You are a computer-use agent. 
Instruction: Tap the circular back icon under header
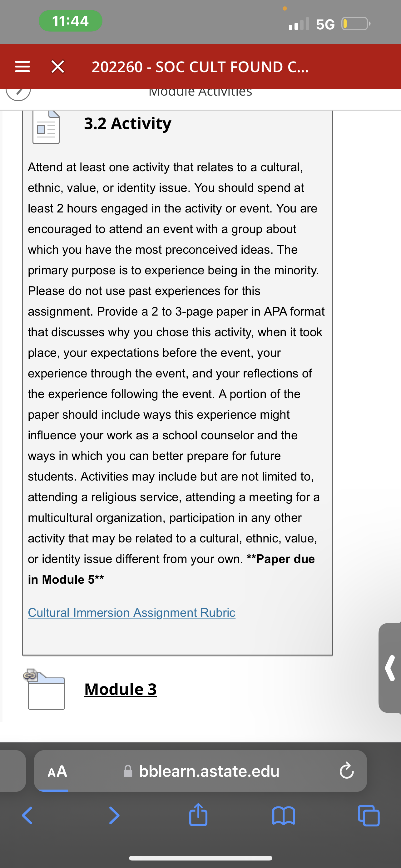pos(18,92)
